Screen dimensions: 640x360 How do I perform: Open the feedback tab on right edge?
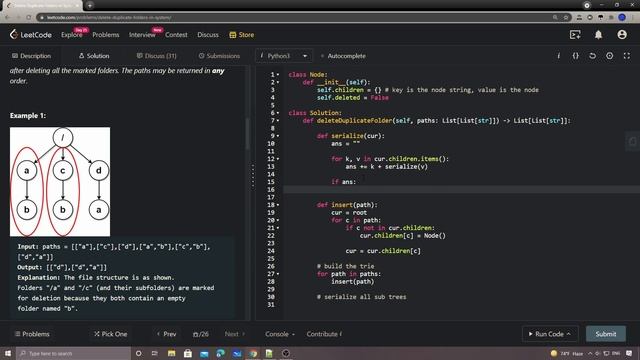(633, 142)
